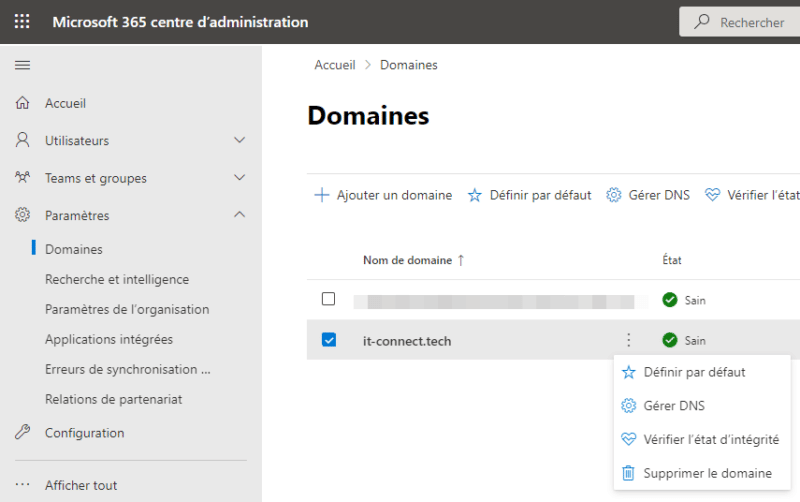Open the three-dot menu for it-connect.tech
The height and width of the screenshot is (502, 800).
(x=629, y=340)
